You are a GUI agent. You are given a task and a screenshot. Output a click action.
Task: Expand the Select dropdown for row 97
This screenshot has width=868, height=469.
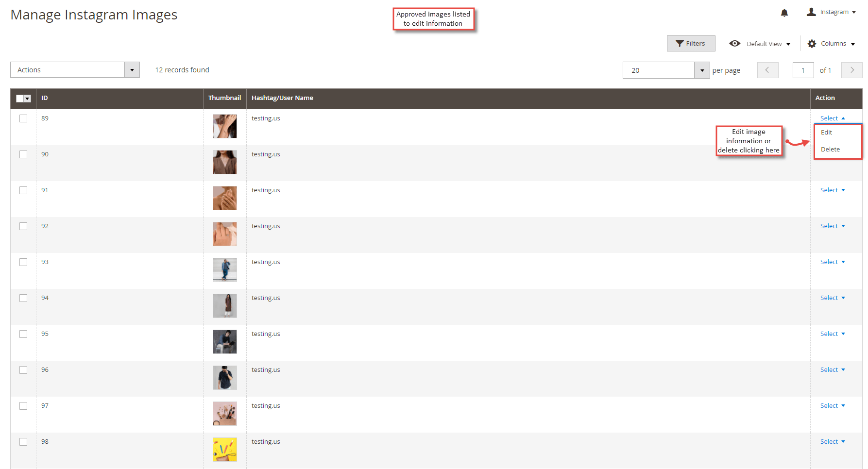(833, 406)
